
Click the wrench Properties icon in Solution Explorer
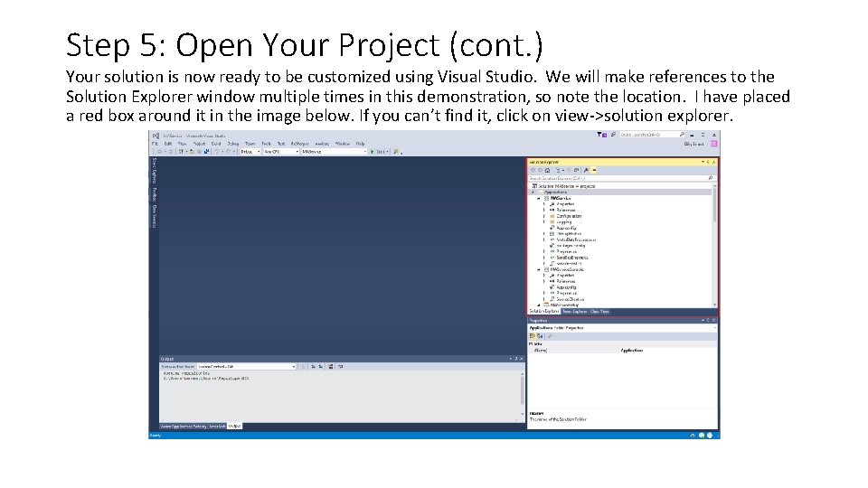click(586, 170)
